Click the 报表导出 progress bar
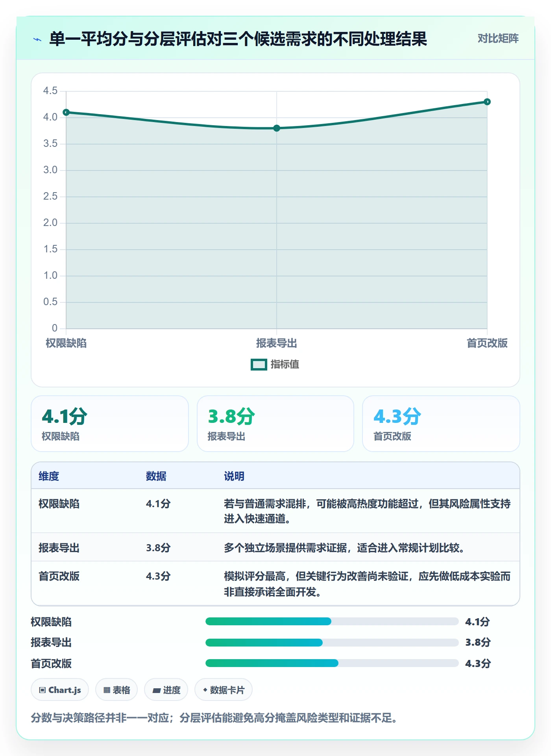Image resolution: width=551 pixels, height=756 pixels. tap(332, 643)
